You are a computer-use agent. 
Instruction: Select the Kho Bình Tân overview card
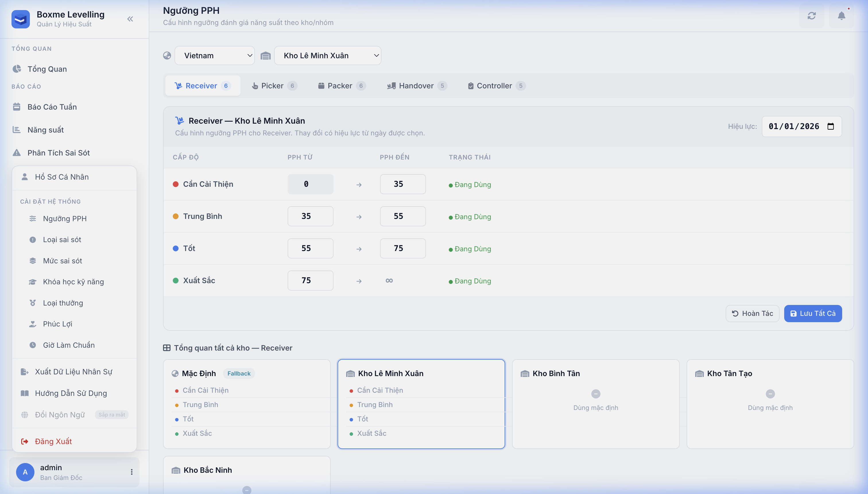tap(595, 404)
